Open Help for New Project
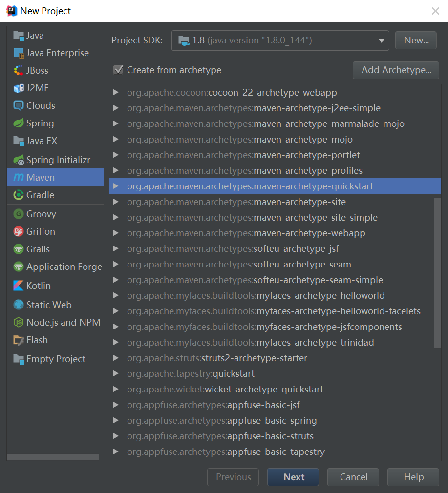 (413, 477)
